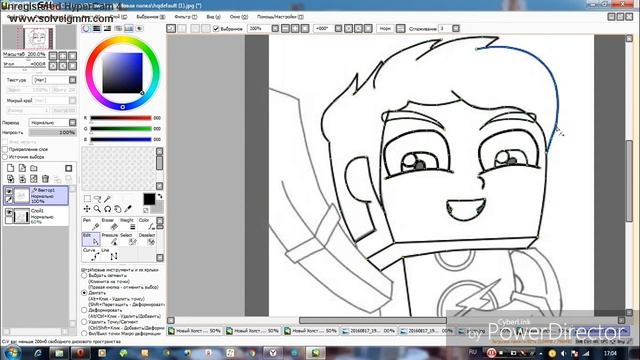
Task: Select the Двигать radio option
Action: [84, 293]
